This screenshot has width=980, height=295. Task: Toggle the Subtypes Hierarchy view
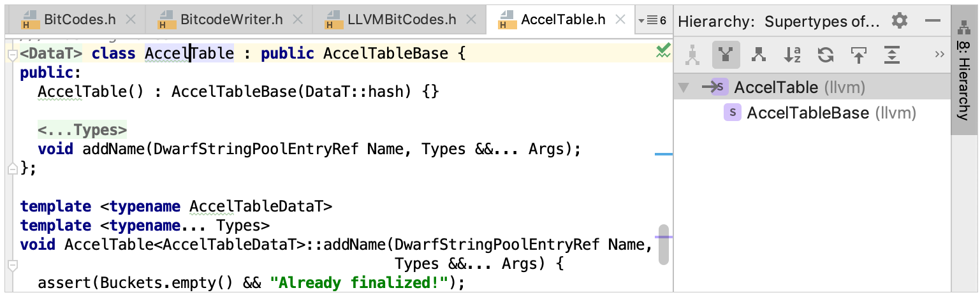759,55
